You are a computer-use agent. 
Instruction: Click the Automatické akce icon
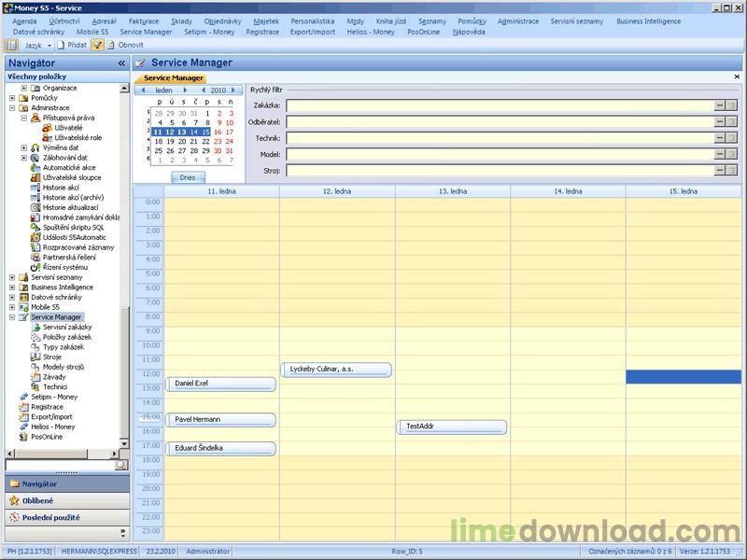35,168
